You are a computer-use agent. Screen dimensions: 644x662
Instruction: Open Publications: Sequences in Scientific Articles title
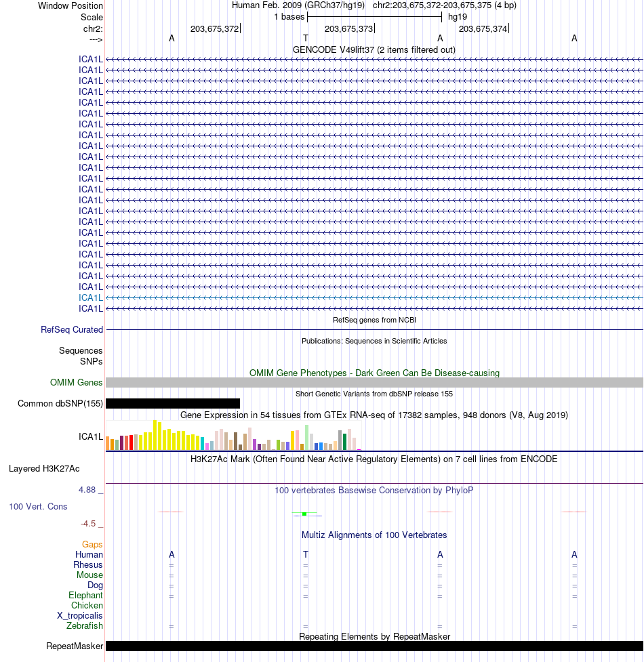tap(374, 341)
